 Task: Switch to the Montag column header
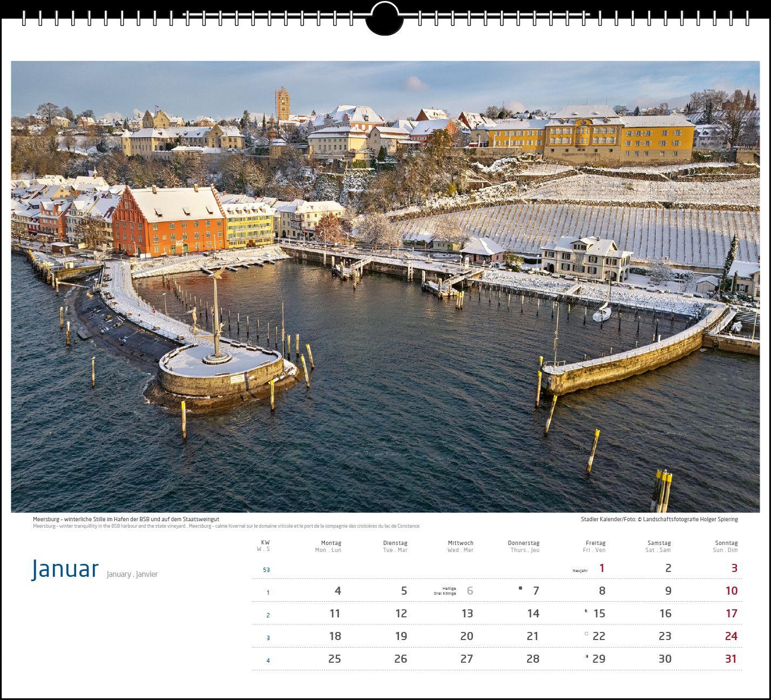coord(332,546)
